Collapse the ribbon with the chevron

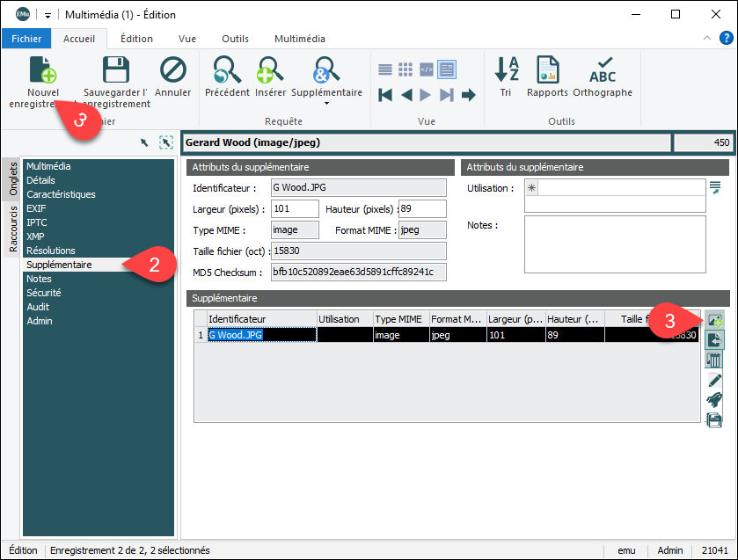[706, 39]
